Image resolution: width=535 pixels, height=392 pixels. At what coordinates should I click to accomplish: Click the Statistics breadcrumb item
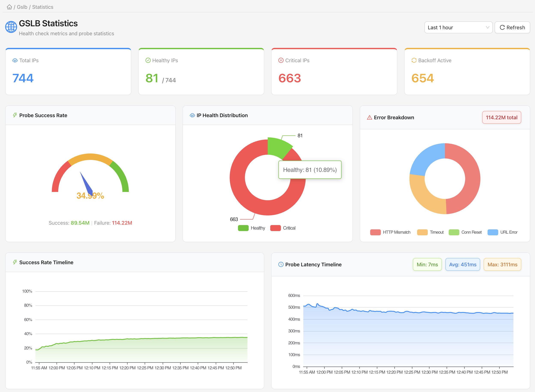(43, 7)
